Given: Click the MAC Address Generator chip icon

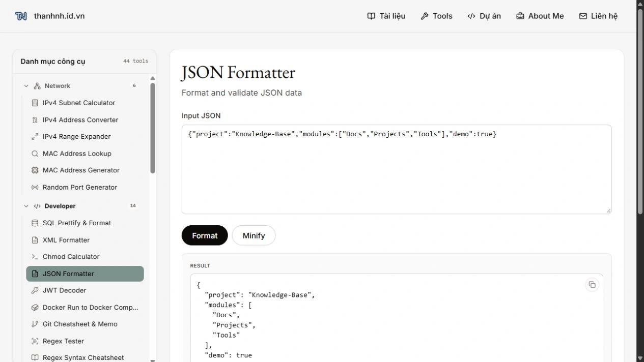Looking at the screenshot, I should click(35, 170).
